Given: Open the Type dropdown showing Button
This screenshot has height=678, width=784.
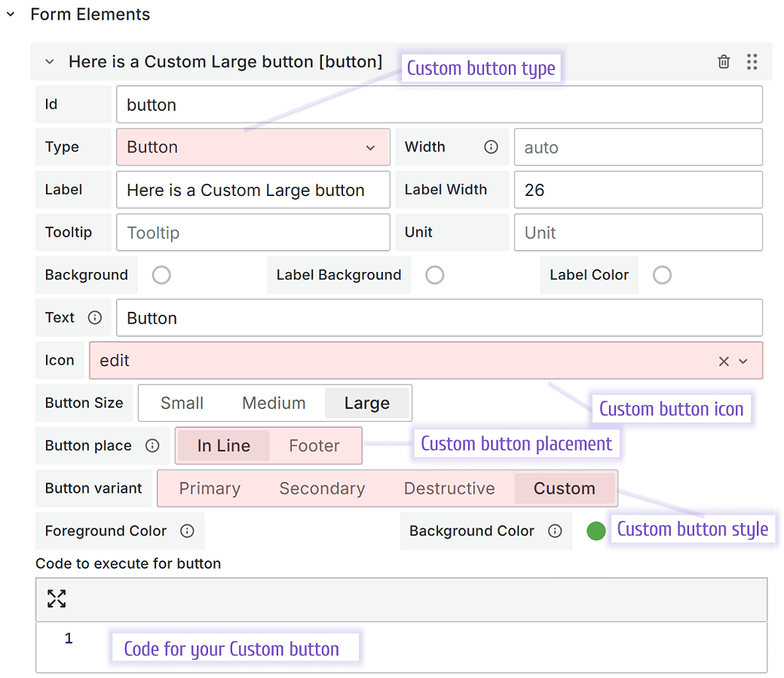Looking at the screenshot, I should click(x=253, y=147).
